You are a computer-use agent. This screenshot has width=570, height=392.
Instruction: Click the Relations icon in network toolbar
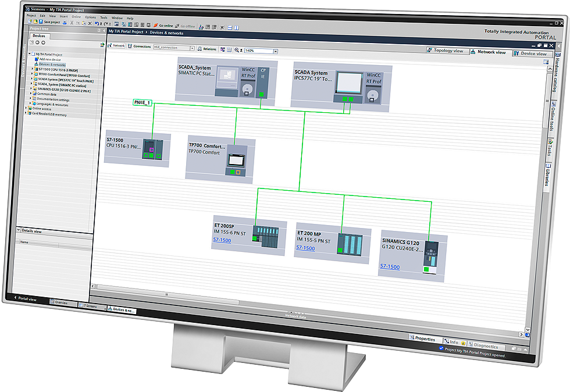pyautogui.click(x=199, y=49)
